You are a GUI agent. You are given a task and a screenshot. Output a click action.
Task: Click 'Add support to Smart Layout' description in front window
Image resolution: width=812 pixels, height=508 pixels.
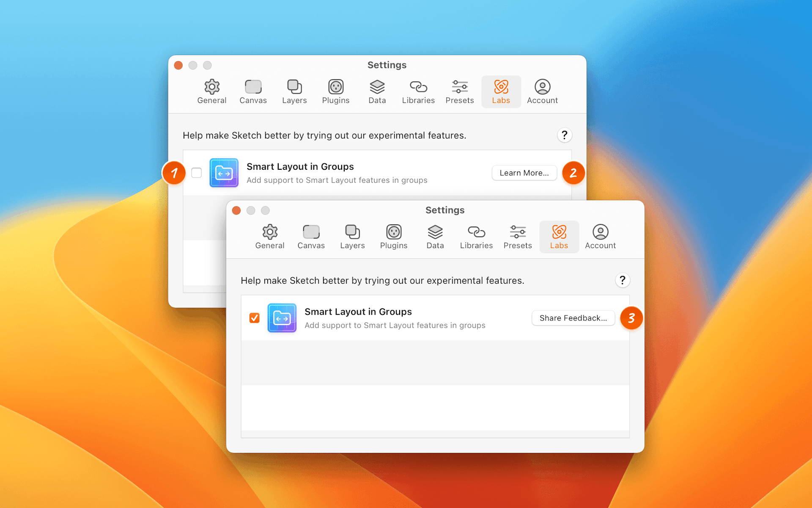click(395, 325)
